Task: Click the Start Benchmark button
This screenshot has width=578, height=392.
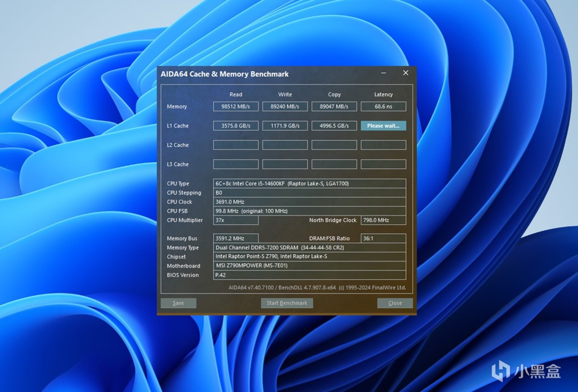Action: tap(287, 303)
